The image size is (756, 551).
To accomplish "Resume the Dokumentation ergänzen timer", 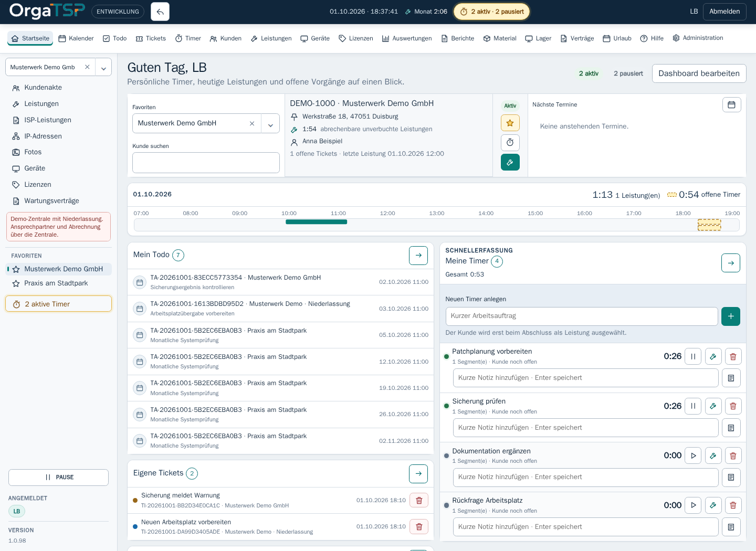I will pos(693,455).
